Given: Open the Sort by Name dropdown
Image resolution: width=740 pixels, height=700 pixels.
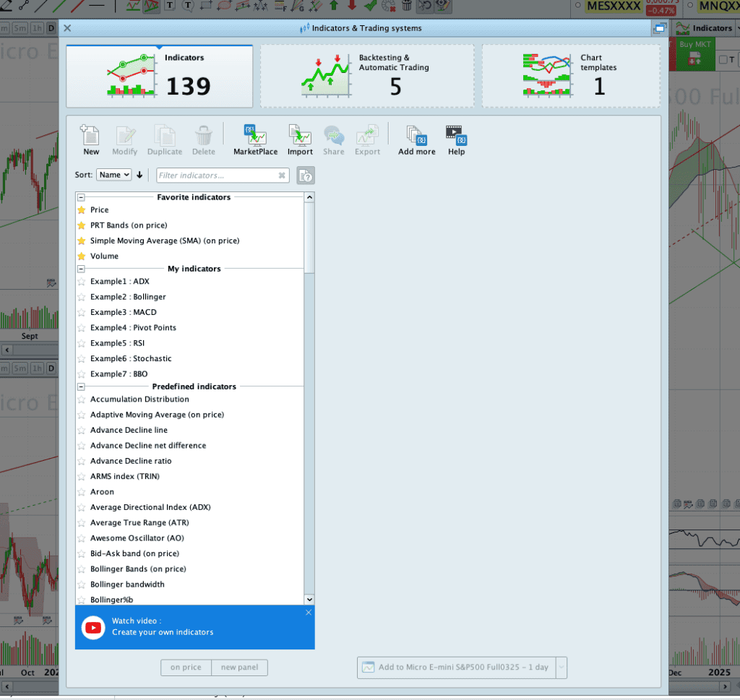Looking at the screenshot, I should (x=113, y=174).
